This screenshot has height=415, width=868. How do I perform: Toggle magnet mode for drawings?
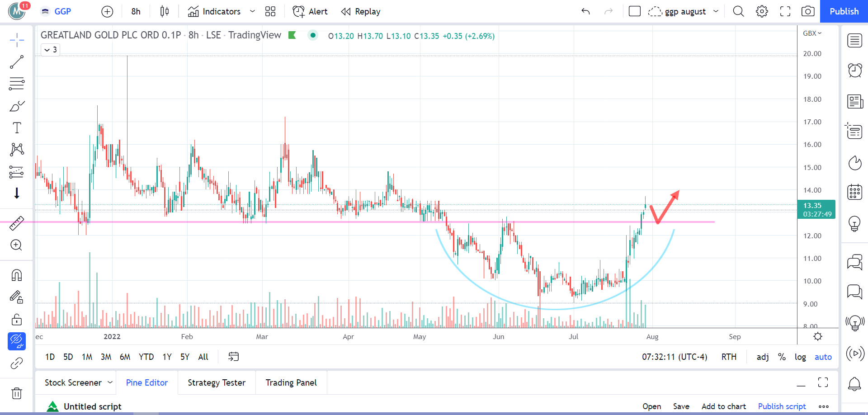click(17, 275)
